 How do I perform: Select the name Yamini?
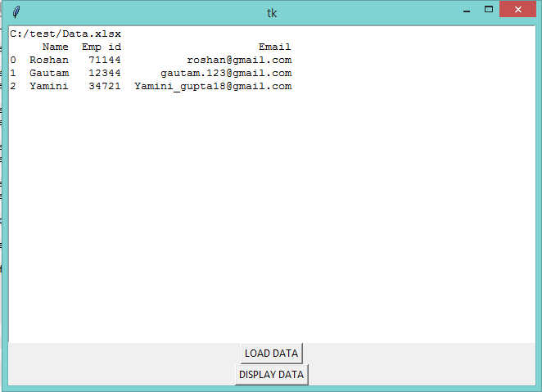click(x=49, y=86)
